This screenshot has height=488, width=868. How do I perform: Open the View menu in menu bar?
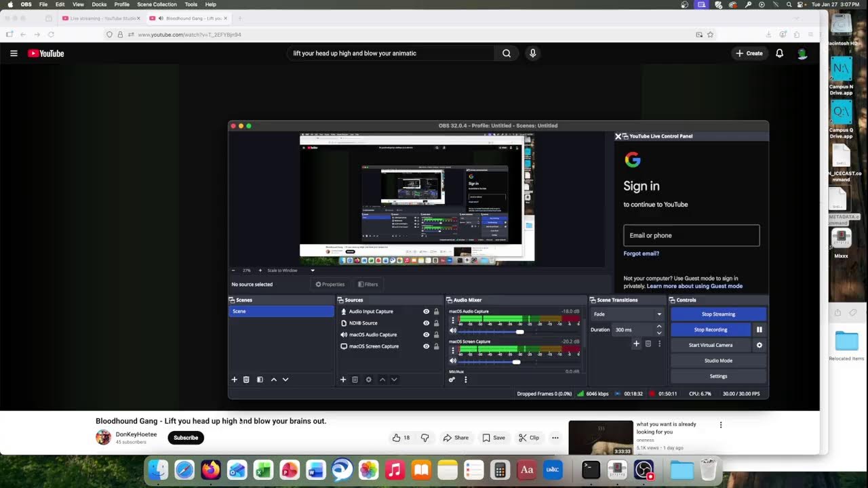[x=79, y=4]
